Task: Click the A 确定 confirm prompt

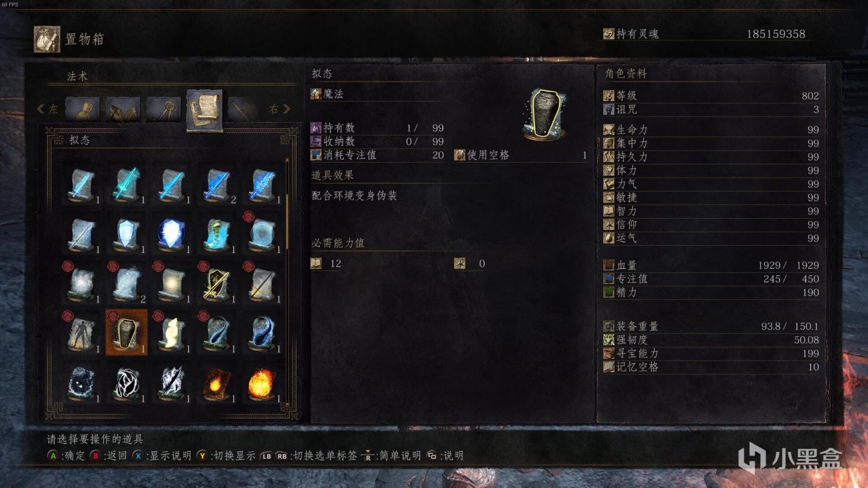Action: (x=66, y=456)
